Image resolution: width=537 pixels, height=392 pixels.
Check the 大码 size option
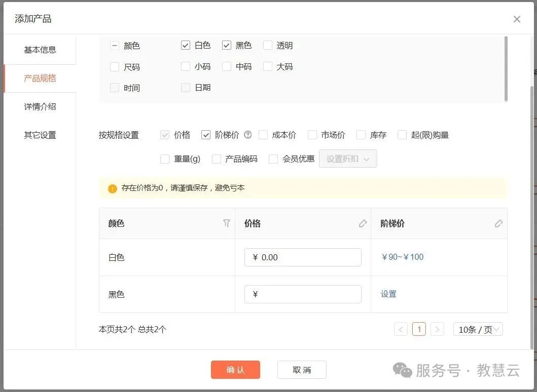pos(267,66)
